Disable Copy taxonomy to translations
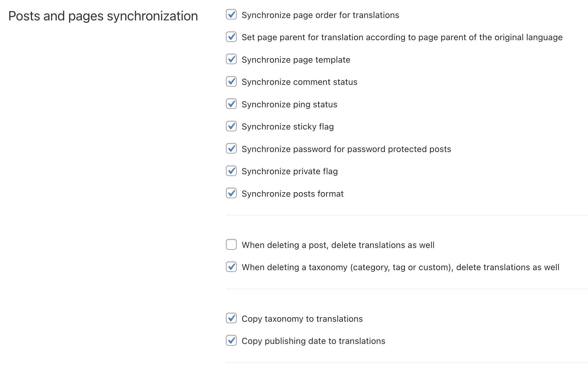Viewport: 588px width, 385px height. pyautogui.click(x=231, y=318)
